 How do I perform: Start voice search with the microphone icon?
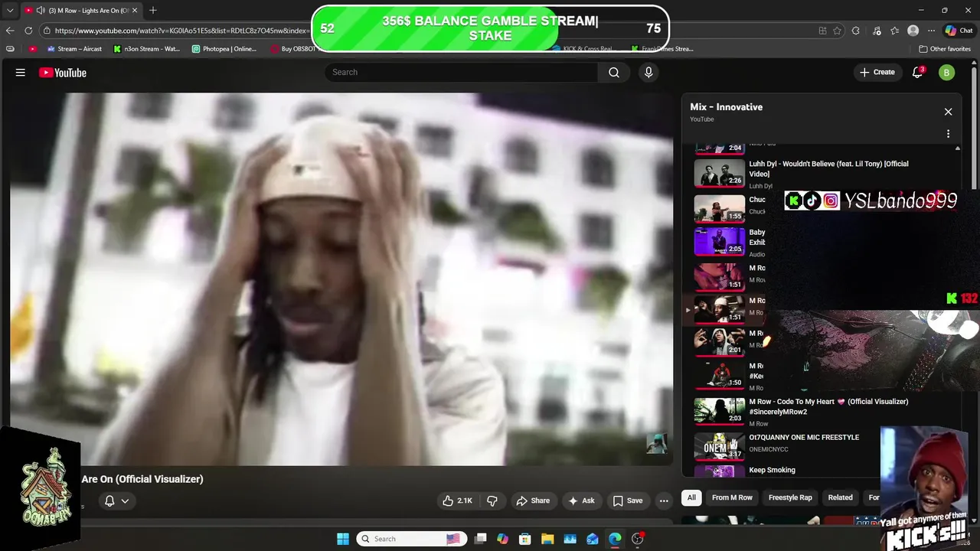[x=648, y=72]
